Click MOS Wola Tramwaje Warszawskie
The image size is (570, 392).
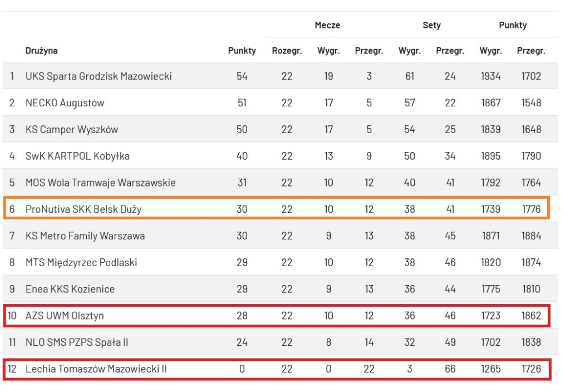101,183
